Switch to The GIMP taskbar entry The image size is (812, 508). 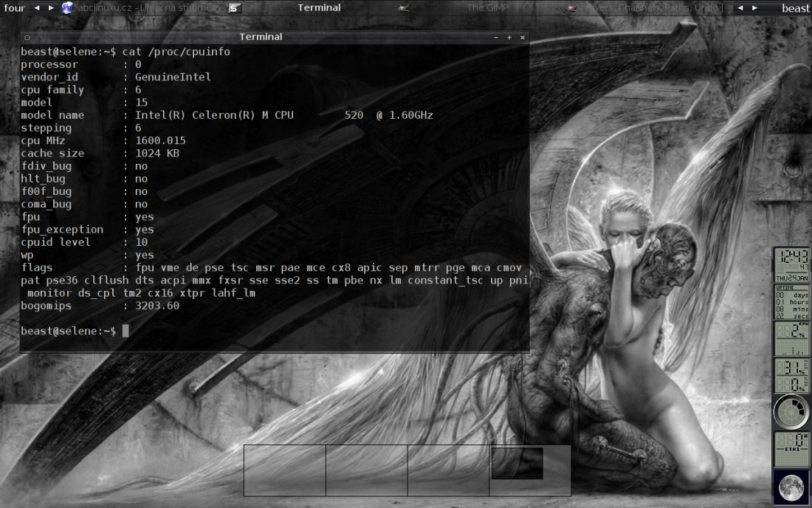(x=487, y=8)
